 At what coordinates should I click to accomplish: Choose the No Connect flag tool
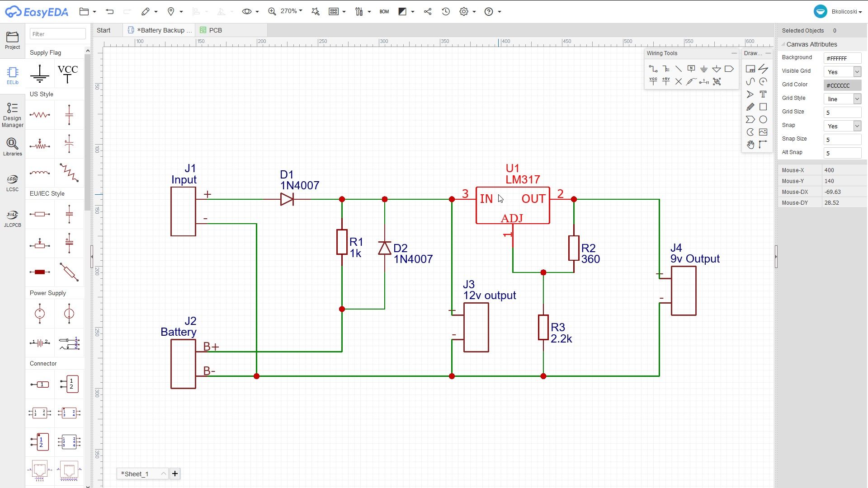coord(678,82)
